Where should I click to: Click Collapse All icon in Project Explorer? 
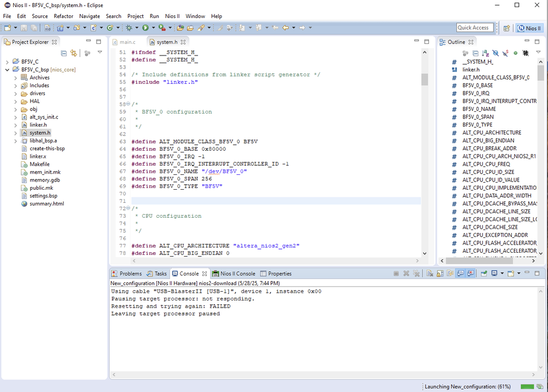[64, 53]
